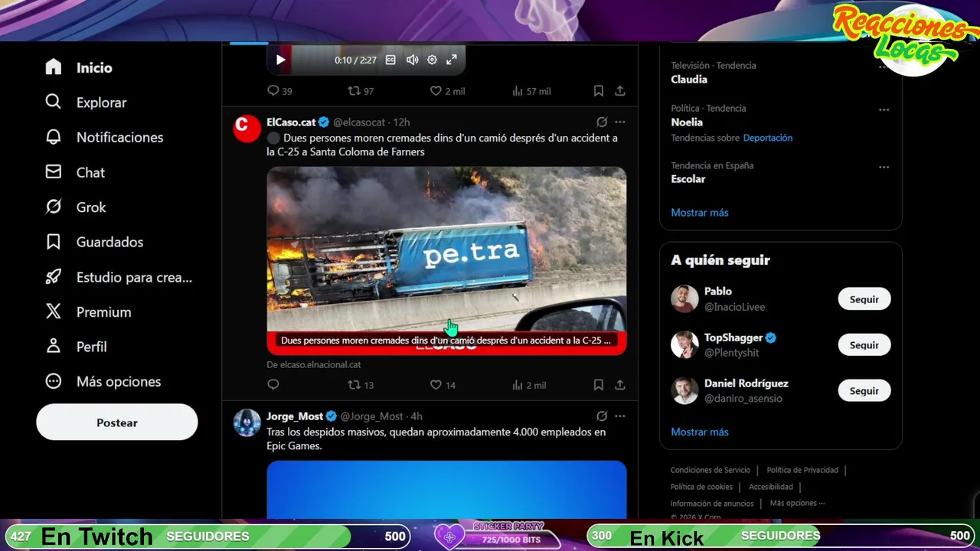Screen dimensions: 980x551
Task: Open burning truck article image
Action: coord(446,261)
